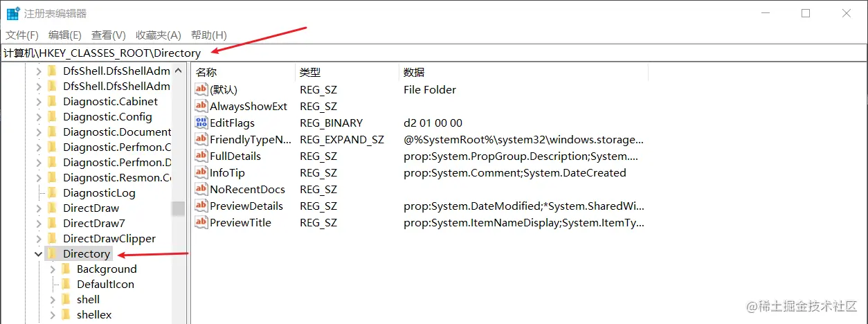Screen dimensions: 868x324
Task: Open the 收藏夹(A) menu
Action: (158, 35)
